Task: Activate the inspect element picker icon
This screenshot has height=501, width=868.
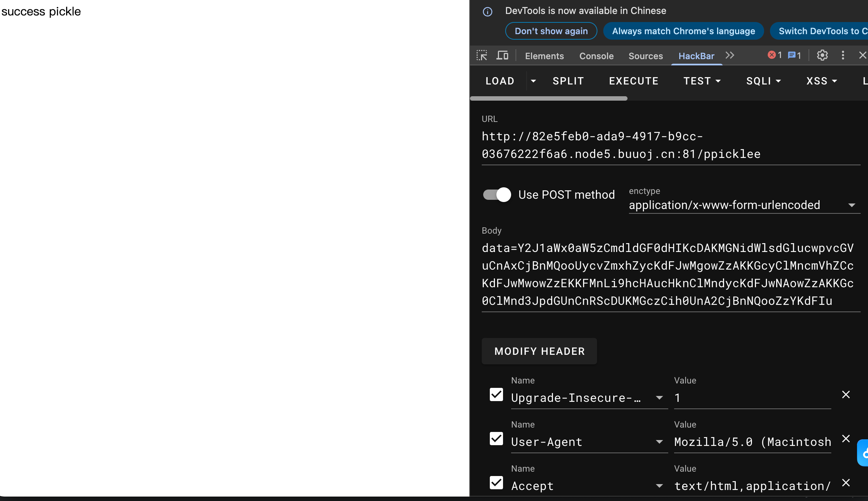Action: tap(482, 55)
